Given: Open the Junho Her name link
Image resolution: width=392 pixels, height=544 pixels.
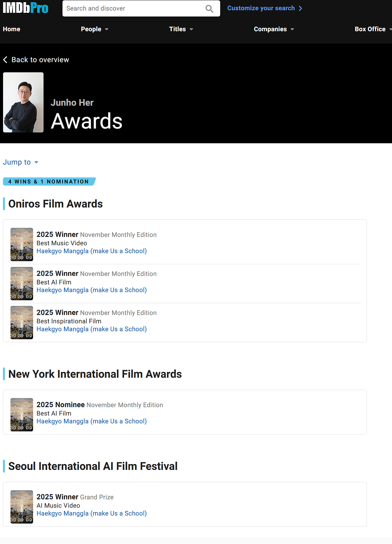Looking at the screenshot, I should (x=72, y=103).
